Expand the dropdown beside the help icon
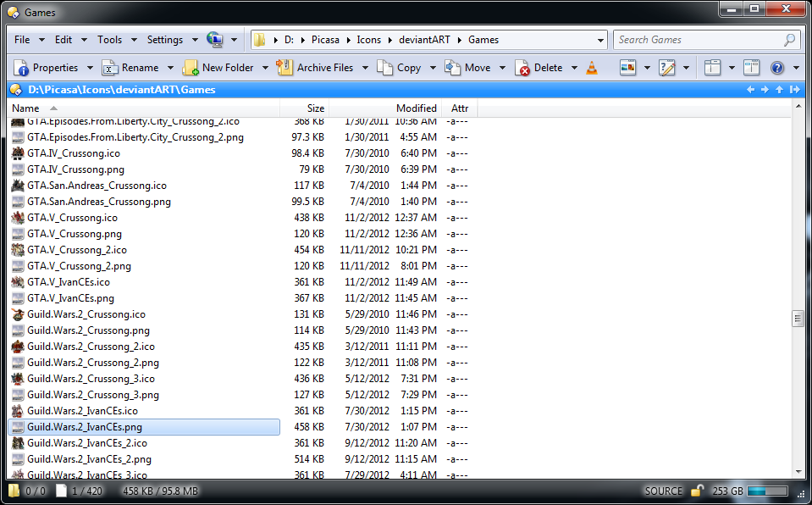The image size is (812, 505). (x=795, y=68)
